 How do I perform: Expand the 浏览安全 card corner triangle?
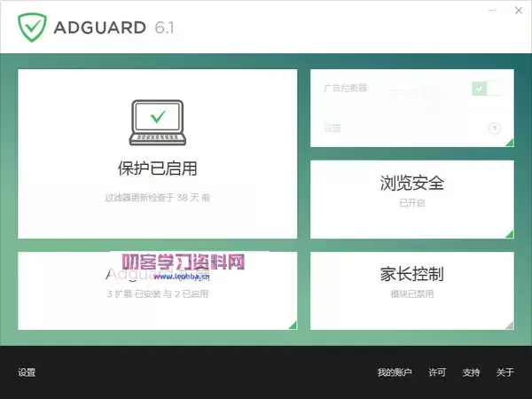pyautogui.click(x=509, y=234)
